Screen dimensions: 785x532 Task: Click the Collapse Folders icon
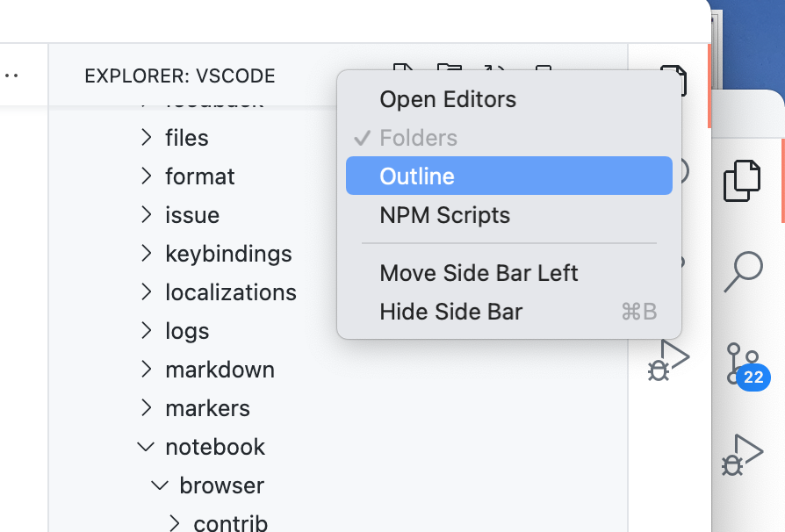[x=544, y=70]
